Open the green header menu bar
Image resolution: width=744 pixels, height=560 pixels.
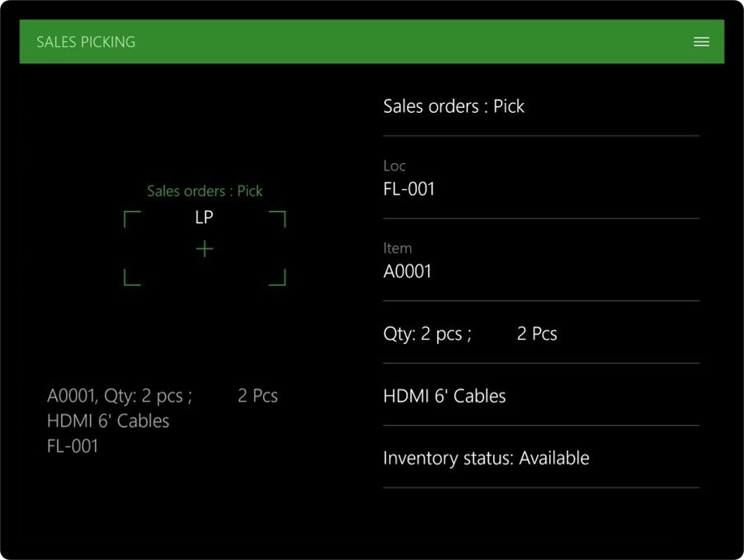point(371,41)
